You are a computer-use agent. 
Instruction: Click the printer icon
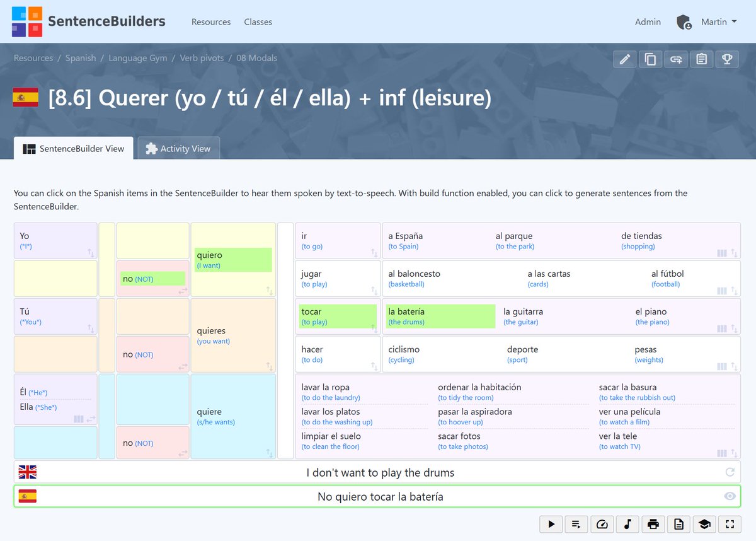click(x=653, y=524)
